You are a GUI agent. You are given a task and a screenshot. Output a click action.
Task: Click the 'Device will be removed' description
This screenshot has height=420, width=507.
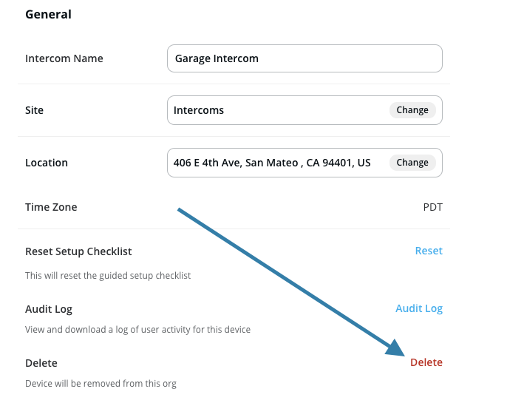[101, 384]
